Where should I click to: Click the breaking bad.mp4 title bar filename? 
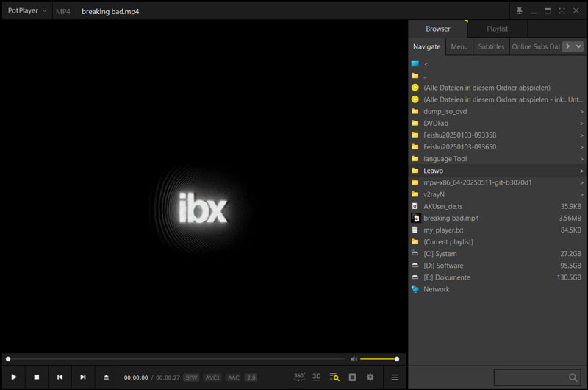(110, 11)
